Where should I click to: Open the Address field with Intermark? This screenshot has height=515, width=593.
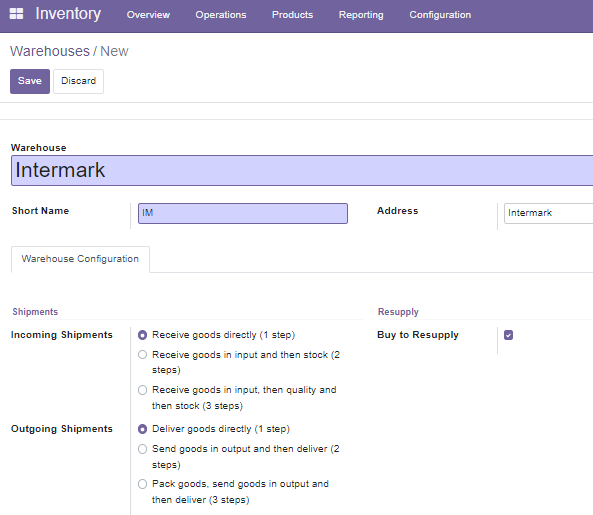pos(548,213)
